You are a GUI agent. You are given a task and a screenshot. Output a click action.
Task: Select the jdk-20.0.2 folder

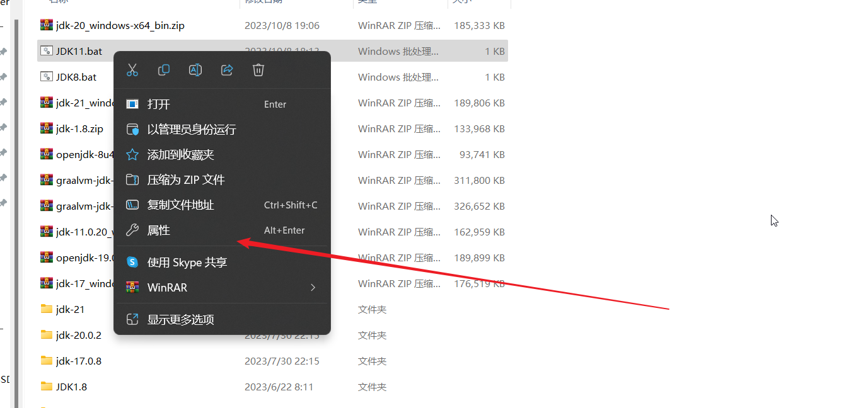78,335
